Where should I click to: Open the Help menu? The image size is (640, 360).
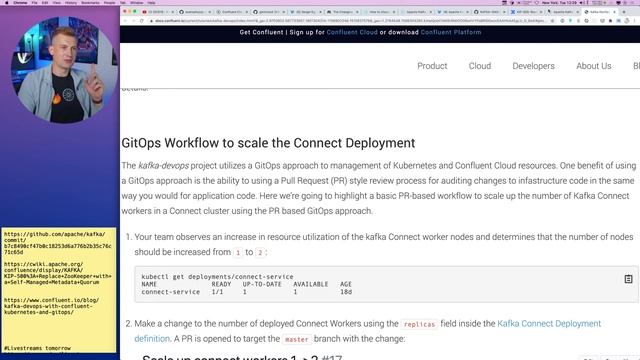click(151, 2)
